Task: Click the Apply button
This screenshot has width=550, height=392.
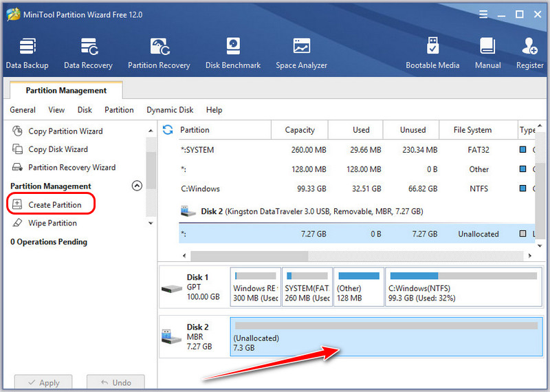Action: (43, 382)
